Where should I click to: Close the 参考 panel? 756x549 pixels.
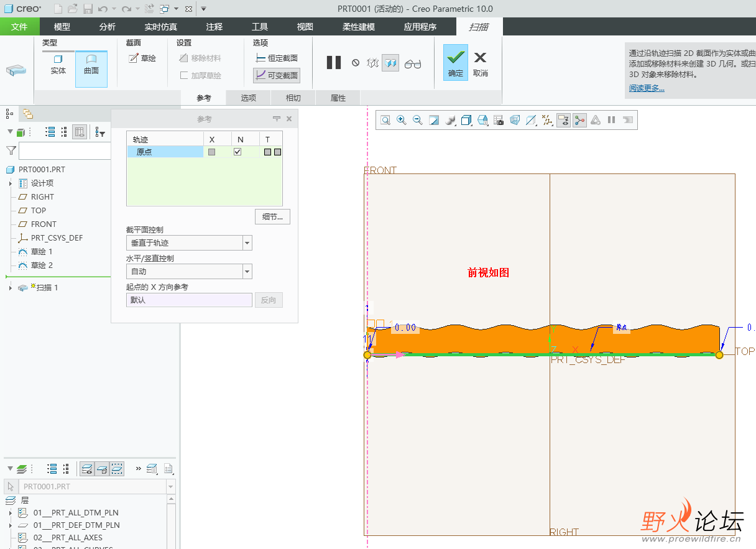pyautogui.click(x=289, y=119)
